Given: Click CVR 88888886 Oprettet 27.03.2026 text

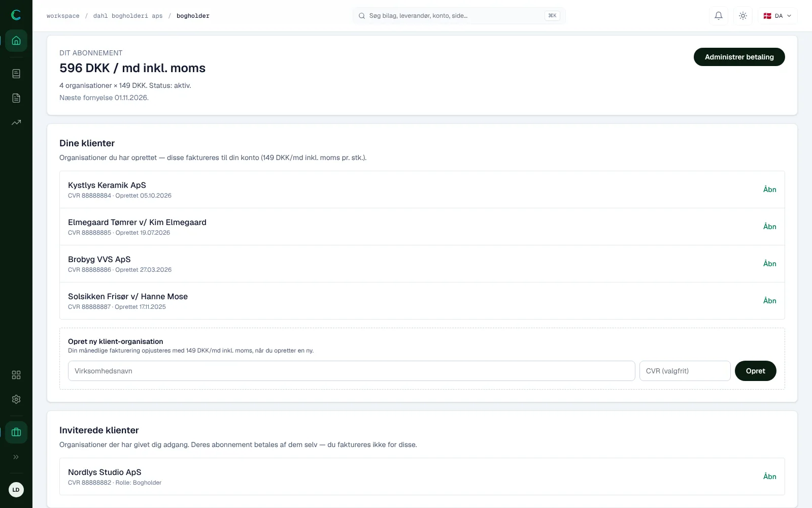Looking at the screenshot, I should coord(120,270).
